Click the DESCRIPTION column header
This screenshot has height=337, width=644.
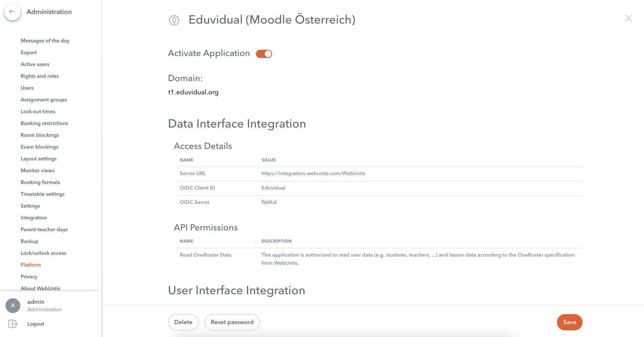click(x=276, y=241)
